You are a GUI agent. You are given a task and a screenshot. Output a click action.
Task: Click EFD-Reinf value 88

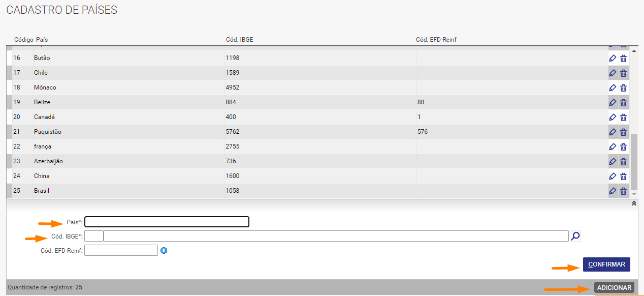[x=421, y=102]
